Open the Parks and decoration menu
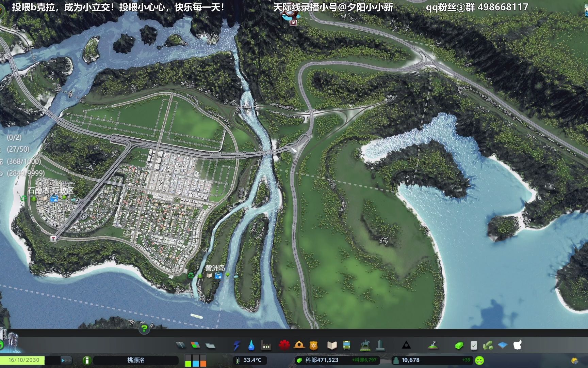 point(365,345)
